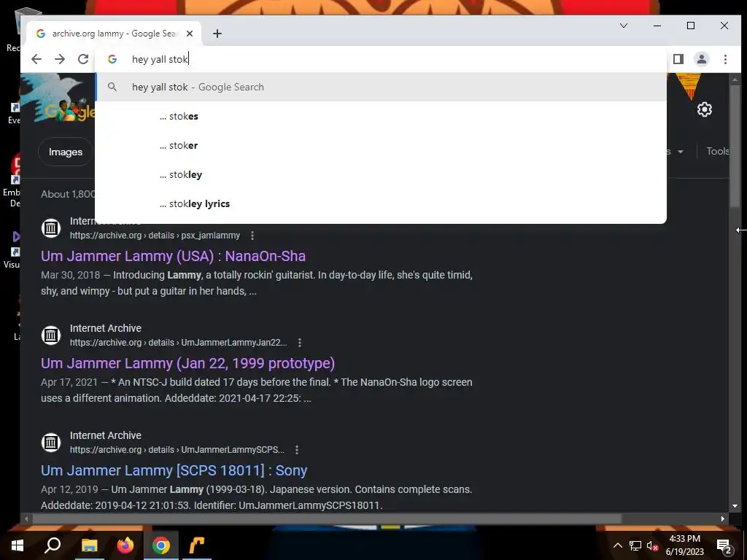
Task: Show hidden system tray icons
Action: pyautogui.click(x=617, y=545)
